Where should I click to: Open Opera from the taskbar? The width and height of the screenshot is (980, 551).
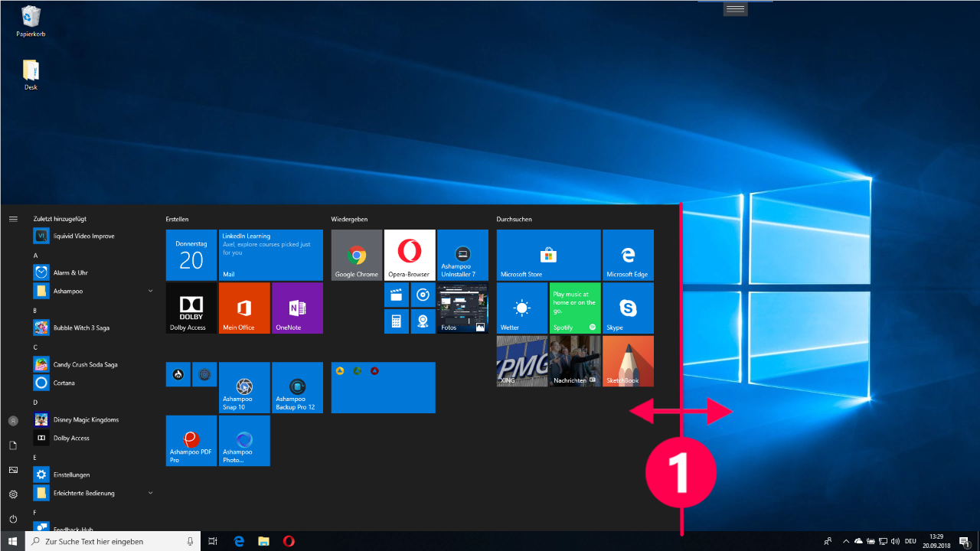pyautogui.click(x=289, y=541)
